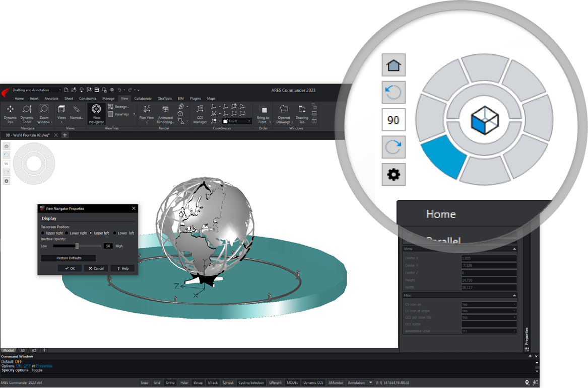Switch to the A3 sheet tab
Viewport: 588px width, 388px height.
[23, 351]
